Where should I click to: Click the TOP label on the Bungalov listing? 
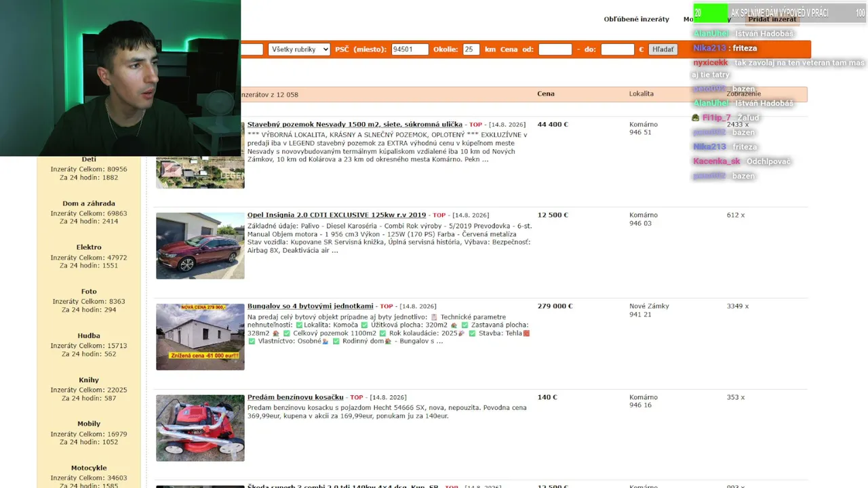[x=387, y=306]
